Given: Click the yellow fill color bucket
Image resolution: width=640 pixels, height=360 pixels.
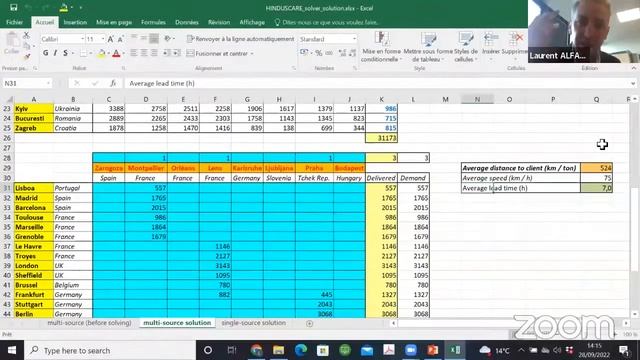Looking at the screenshot, I should click(x=102, y=53).
